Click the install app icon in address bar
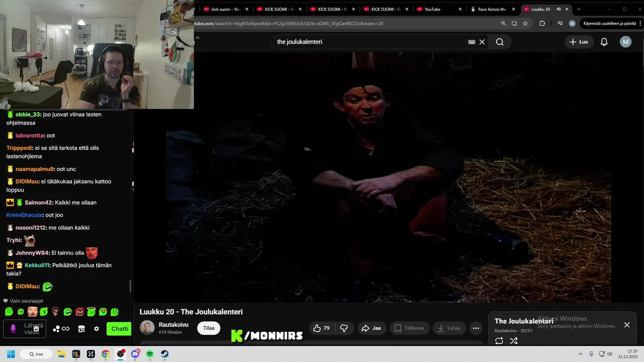The width and height of the screenshot is (644, 362). [x=514, y=23]
